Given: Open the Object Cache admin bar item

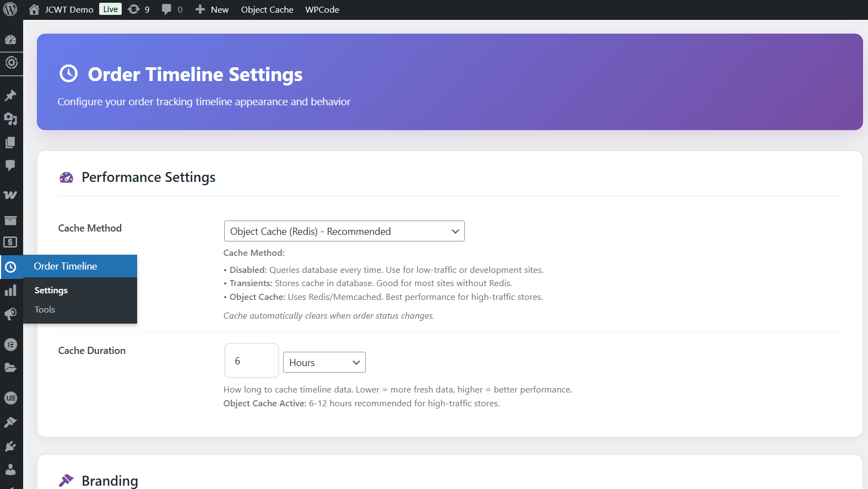Looking at the screenshot, I should (x=267, y=9).
